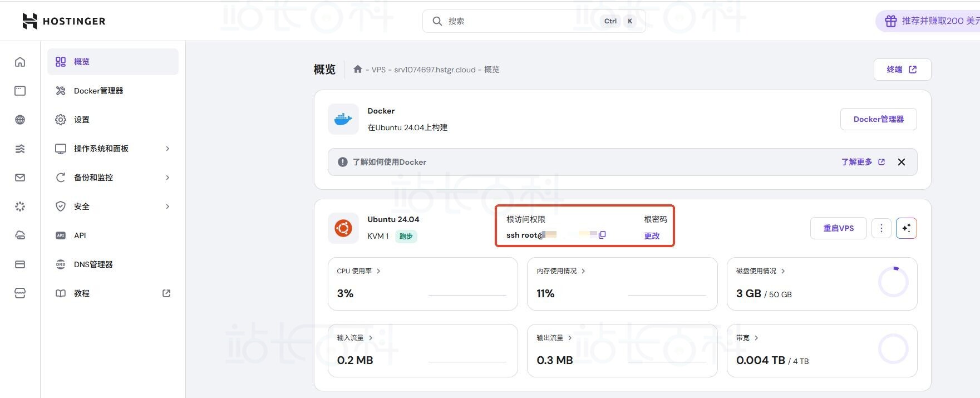Expand 操作系统和面板 submenu
The image size is (980, 398).
[x=112, y=149]
